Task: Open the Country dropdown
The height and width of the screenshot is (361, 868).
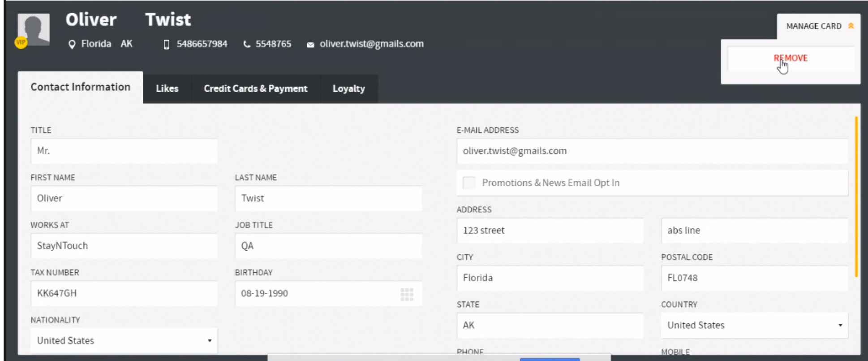Action: [x=755, y=326]
